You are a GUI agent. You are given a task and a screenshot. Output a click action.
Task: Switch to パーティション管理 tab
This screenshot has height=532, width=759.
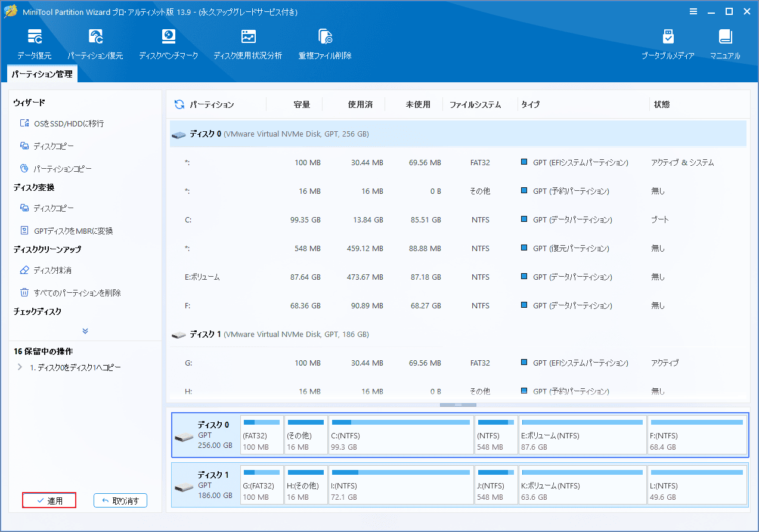point(42,74)
